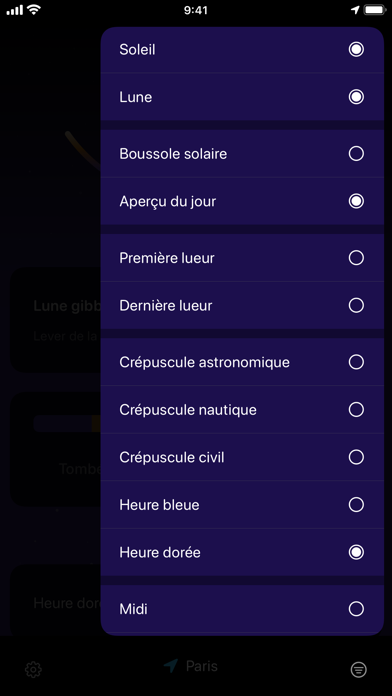Tap the filter list icon at bottom right

pos(358,669)
